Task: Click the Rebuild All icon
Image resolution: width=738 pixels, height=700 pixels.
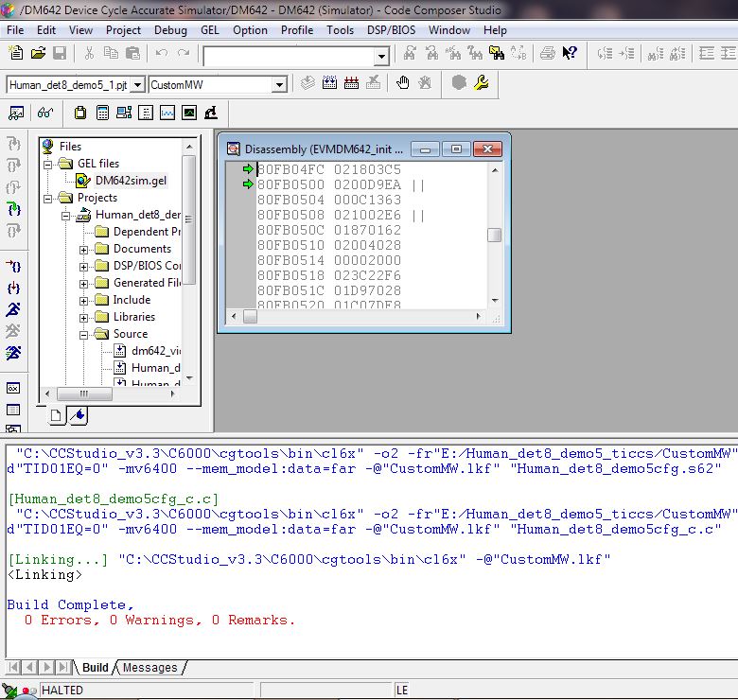Action: coord(351,83)
